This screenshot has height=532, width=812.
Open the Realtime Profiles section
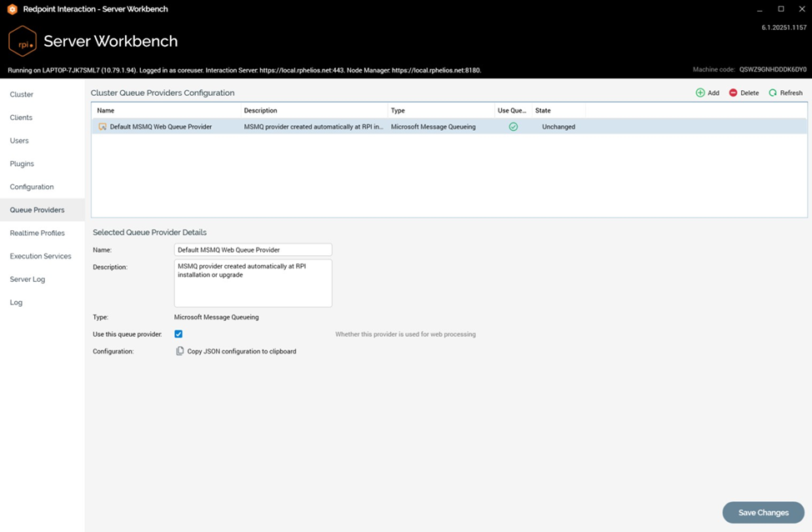pos(37,233)
